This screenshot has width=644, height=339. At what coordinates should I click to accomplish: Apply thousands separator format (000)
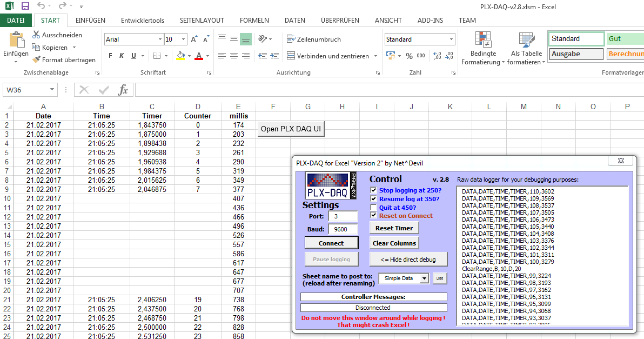click(421, 56)
